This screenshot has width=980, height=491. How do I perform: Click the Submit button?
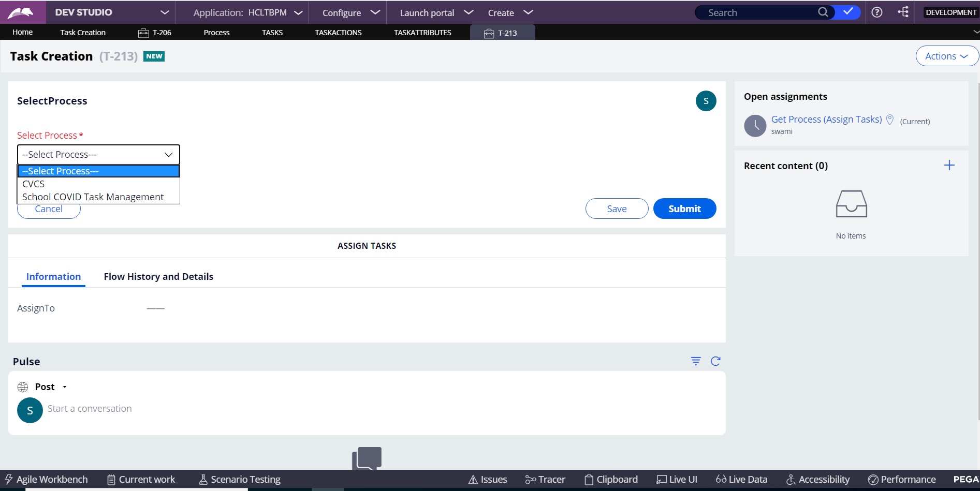pos(685,209)
